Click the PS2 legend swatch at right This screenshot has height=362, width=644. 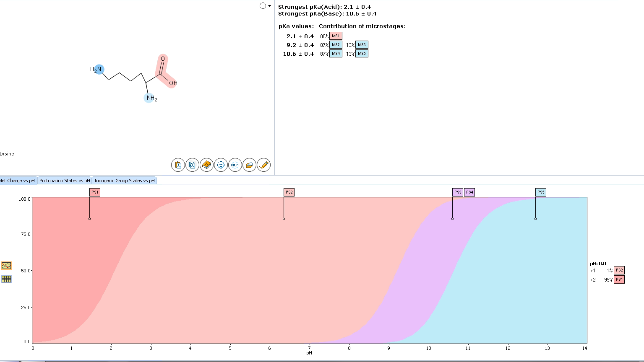(619, 270)
